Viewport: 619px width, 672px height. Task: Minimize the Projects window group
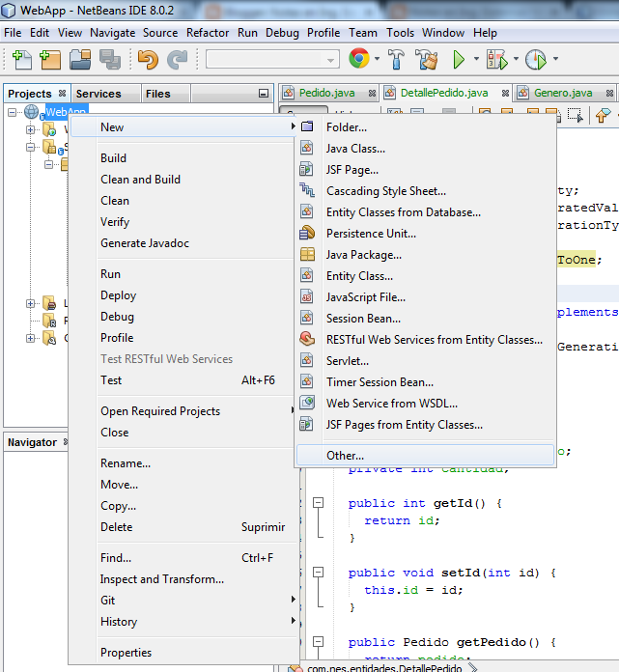coord(264,94)
